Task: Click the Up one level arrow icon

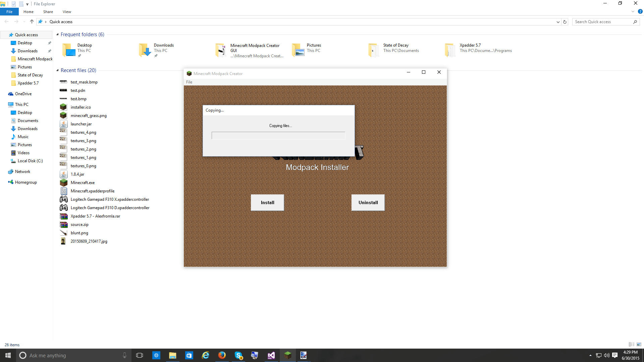Action: pos(32,21)
